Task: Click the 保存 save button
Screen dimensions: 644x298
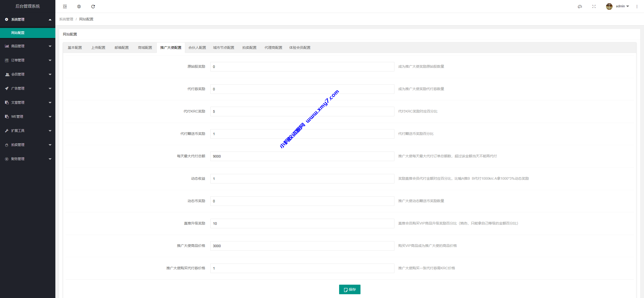Action: pos(350,289)
